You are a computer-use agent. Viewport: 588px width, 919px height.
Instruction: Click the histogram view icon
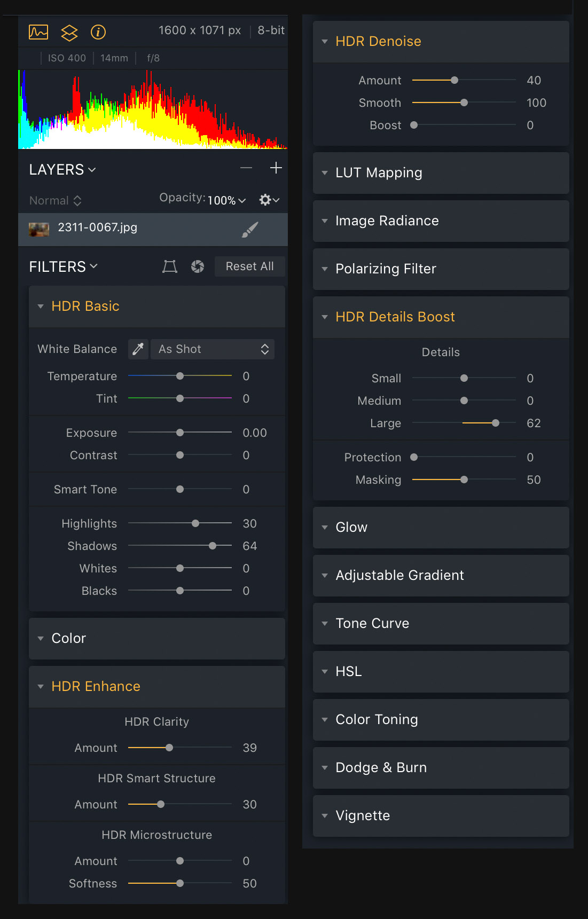[x=38, y=32]
